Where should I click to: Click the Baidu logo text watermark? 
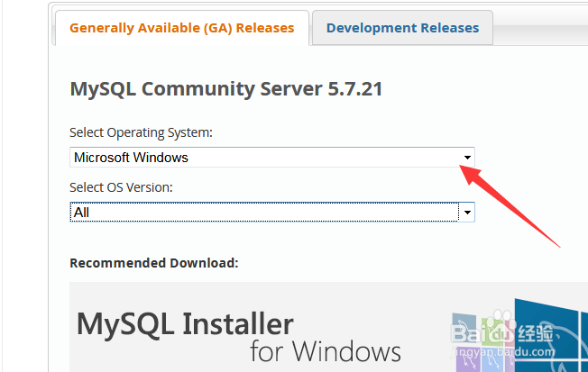click(x=483, y=332)
